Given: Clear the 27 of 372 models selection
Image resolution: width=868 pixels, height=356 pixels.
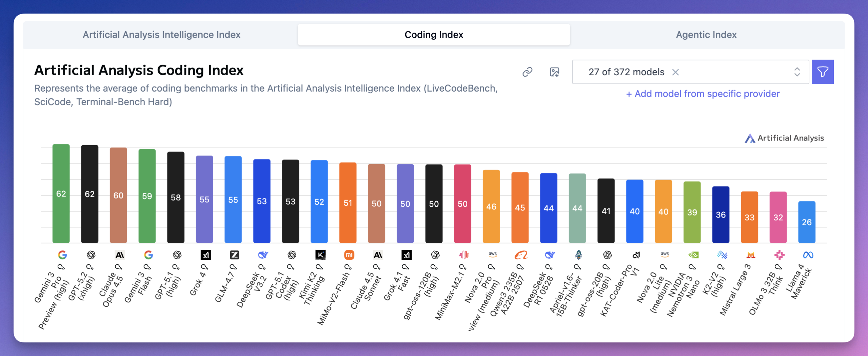Looking at the screenshot, I should point(675,72).
